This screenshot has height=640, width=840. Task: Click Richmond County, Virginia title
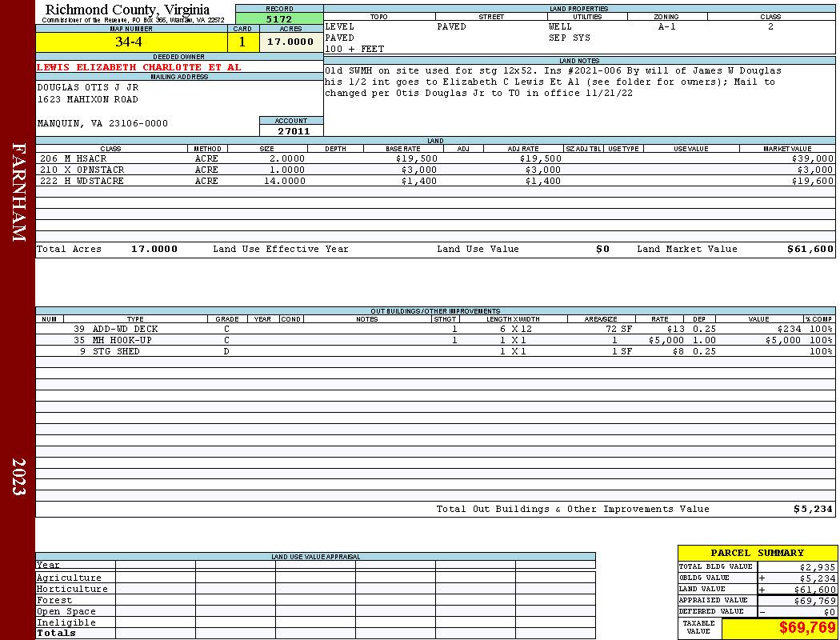pos(127,10)
